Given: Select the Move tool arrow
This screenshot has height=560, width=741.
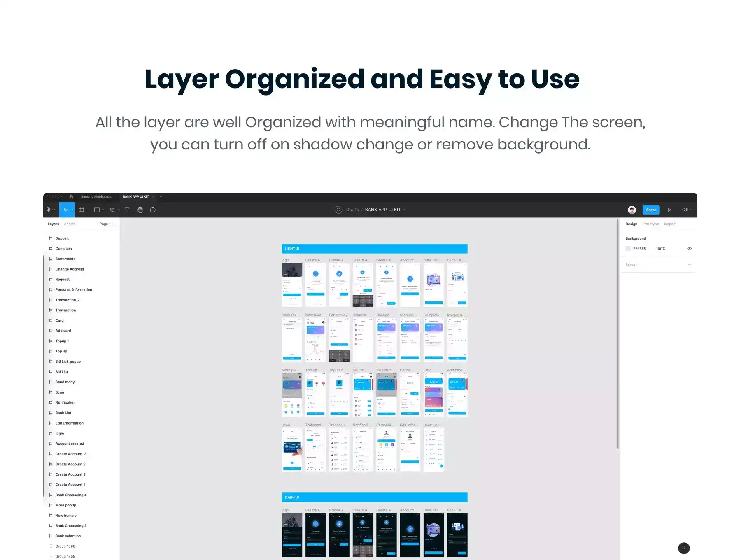Looking at the screenshot, I should tap(65, 210).
